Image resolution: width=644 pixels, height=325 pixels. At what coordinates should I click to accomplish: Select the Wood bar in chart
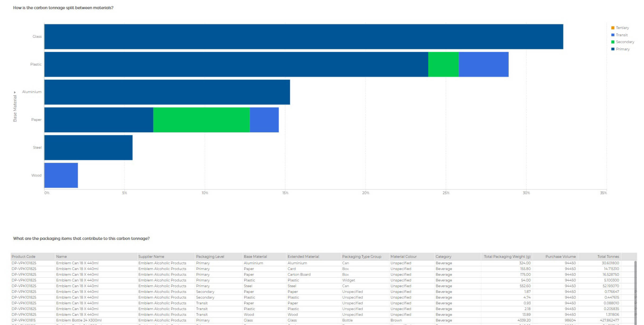pos(61,175)
